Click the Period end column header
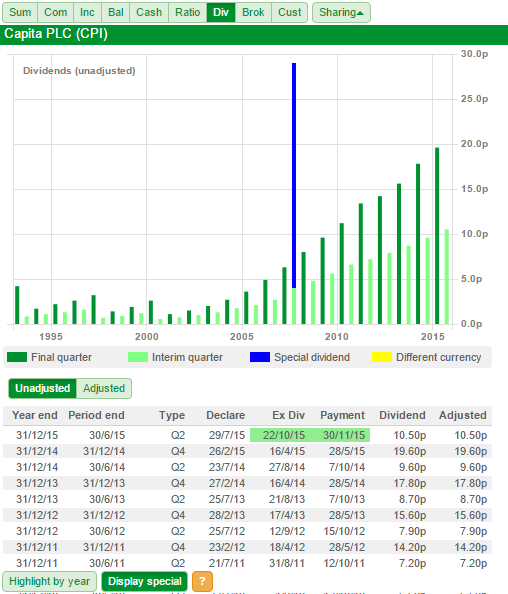Viewport: 508px width, 594px height. click(96, 415)
